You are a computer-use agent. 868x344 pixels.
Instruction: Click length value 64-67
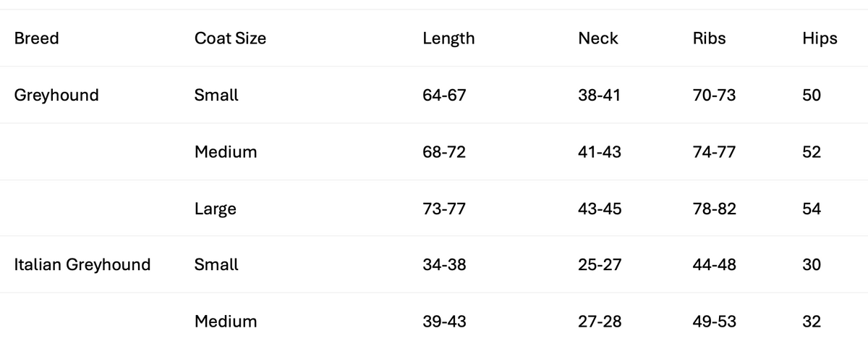[x=444, y=95]
